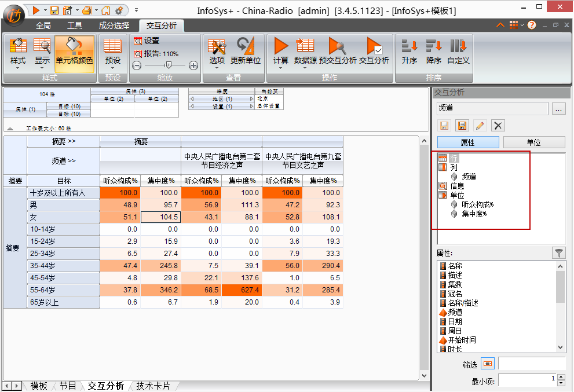Viewport: 574px width, 392px height.
Task: Open the 节目 bottom sheet tab
Action: point(68,386)
